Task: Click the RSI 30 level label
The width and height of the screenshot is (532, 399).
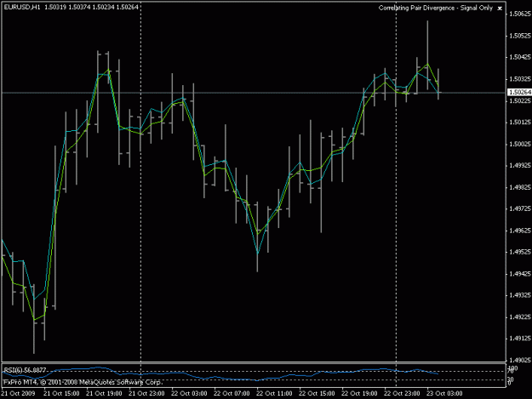Action: coord(511,379)
